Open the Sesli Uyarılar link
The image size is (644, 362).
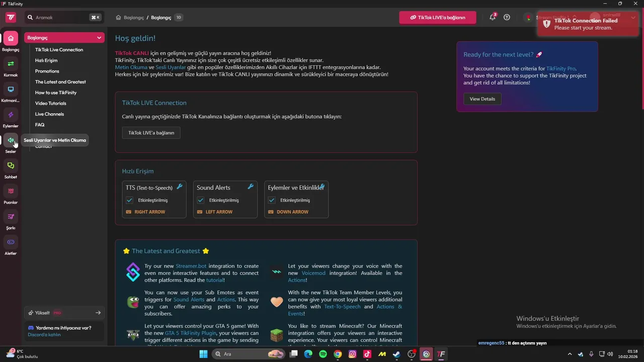171,67
